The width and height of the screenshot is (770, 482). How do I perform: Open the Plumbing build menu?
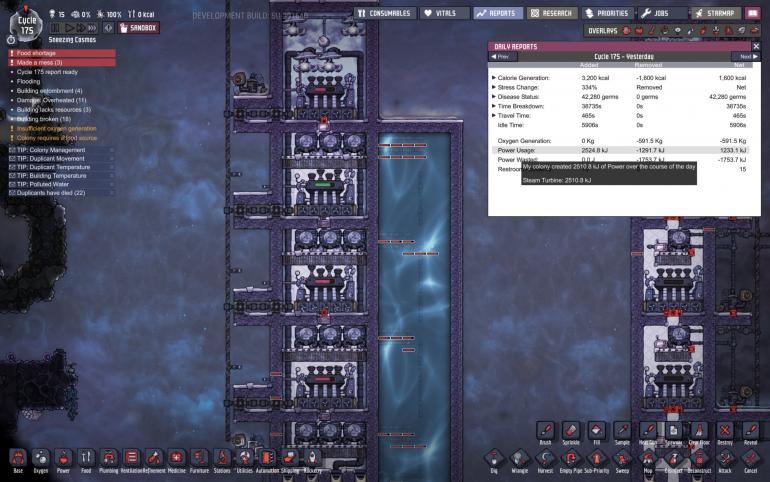pyautogui.click(x=108, y=456)
